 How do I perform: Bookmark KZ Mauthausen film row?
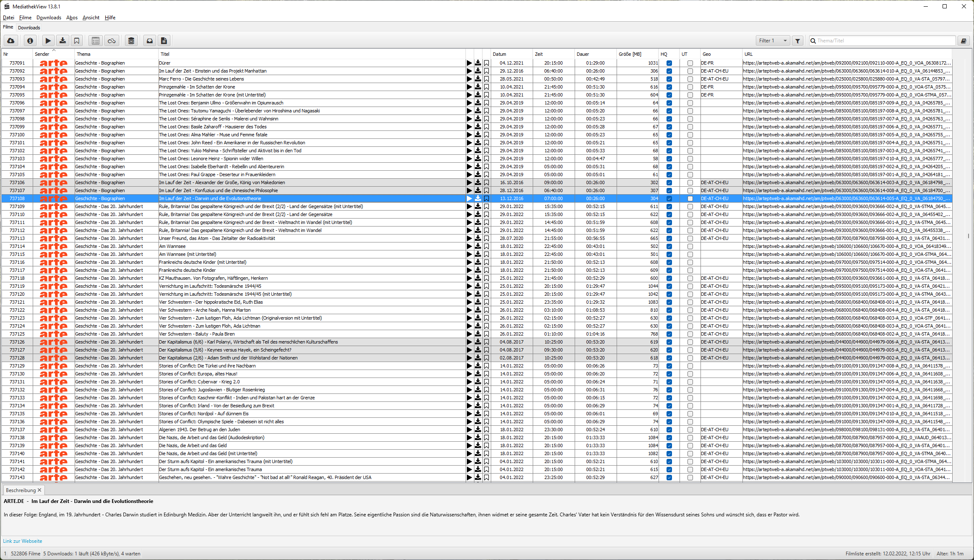487,278
